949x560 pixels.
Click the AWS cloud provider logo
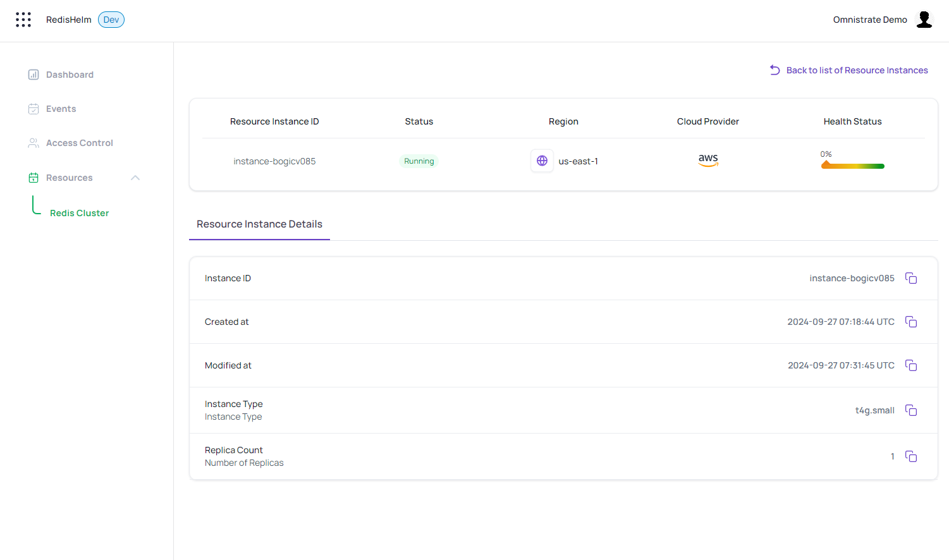tap(707, 160)
